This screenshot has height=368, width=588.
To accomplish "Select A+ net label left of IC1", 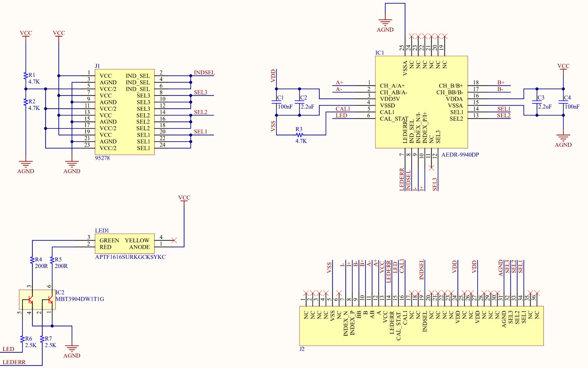I will pyautogui.click(x=339, y=83).
